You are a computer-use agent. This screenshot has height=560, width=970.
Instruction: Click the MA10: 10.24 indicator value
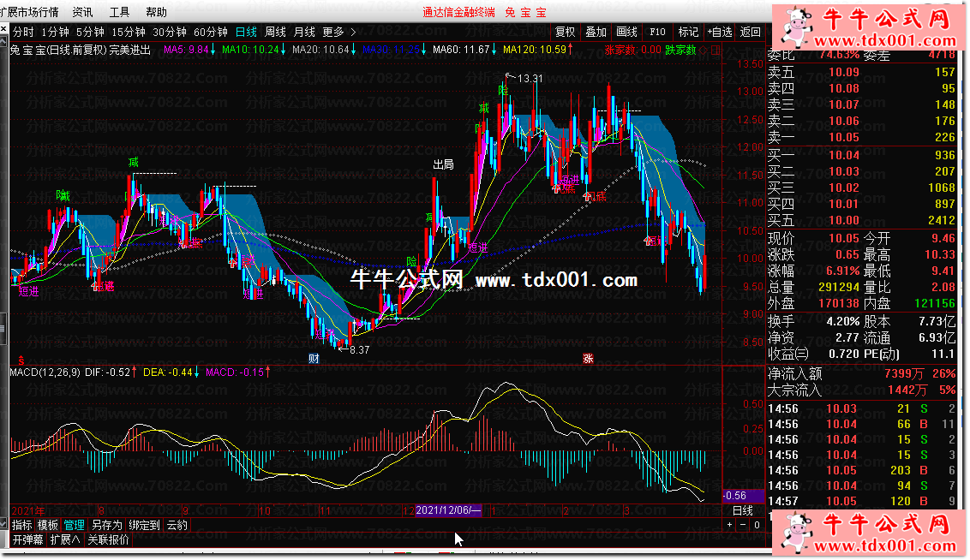click(x=250, y=50)
